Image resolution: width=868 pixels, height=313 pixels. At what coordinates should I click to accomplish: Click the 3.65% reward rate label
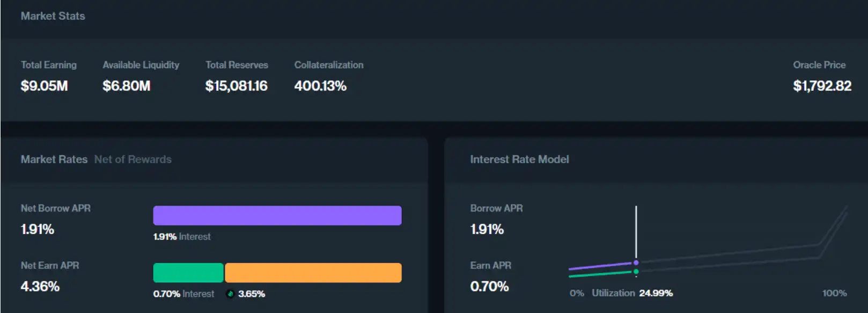(x=252, y=294)
